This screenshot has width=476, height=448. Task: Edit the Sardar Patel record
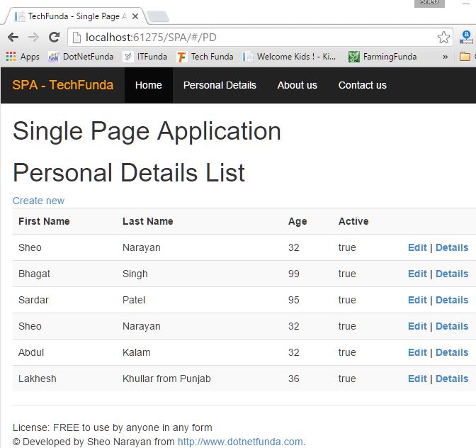click(417, 300)
